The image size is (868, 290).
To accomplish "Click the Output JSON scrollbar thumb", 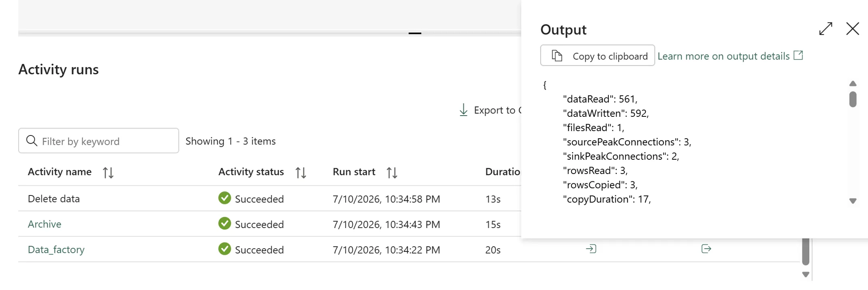I will click(853, 99).
